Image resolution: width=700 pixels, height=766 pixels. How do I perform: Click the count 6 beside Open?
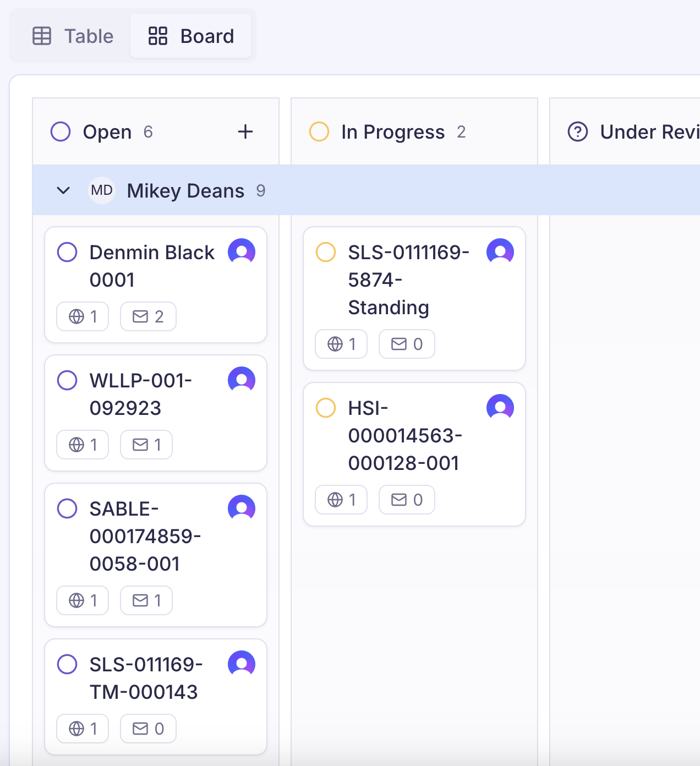click(148, 132)
